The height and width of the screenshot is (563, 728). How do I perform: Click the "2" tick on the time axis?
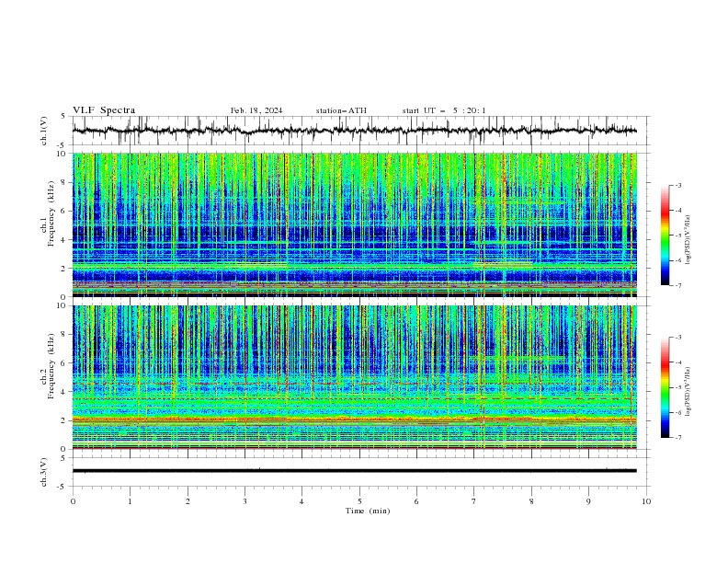[x=188, y=501]
